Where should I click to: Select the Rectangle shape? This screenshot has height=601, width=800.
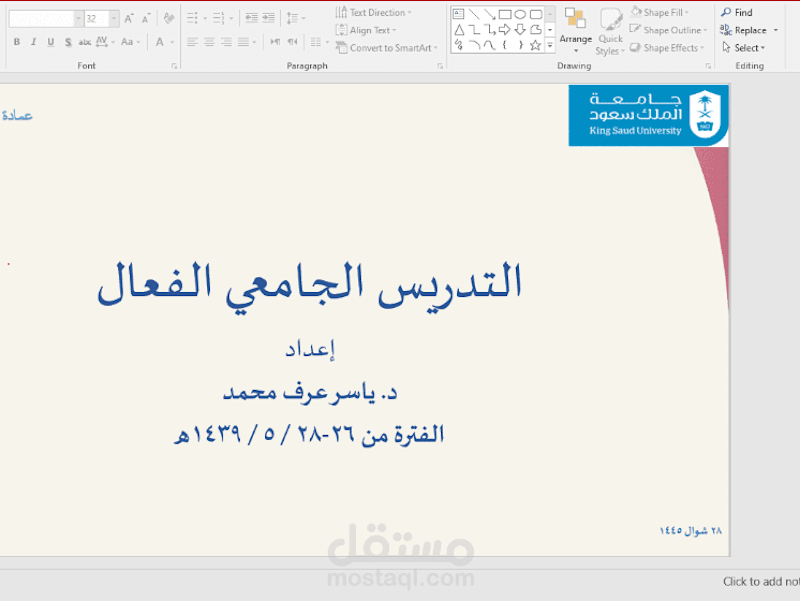tap(505, 14)
